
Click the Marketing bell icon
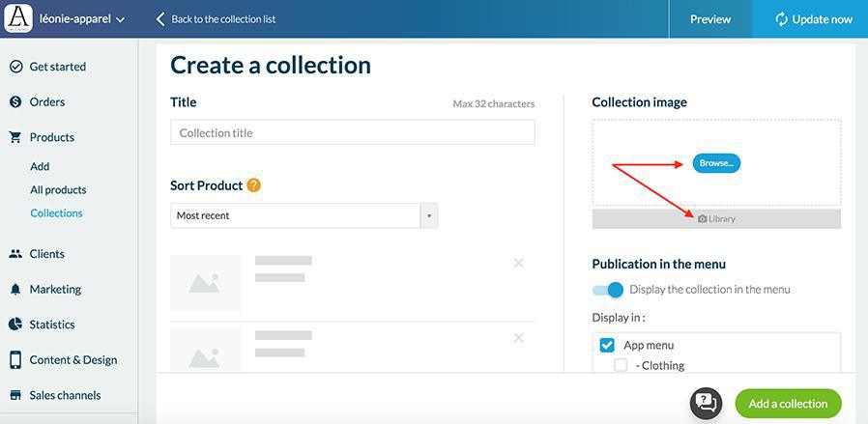click(15, 289)
